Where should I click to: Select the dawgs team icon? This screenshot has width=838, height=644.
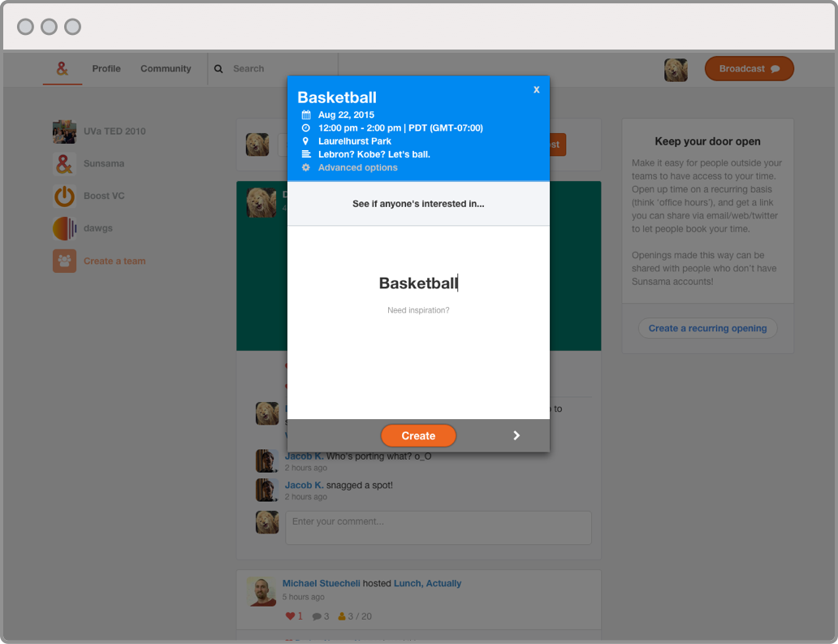point(64,228)
